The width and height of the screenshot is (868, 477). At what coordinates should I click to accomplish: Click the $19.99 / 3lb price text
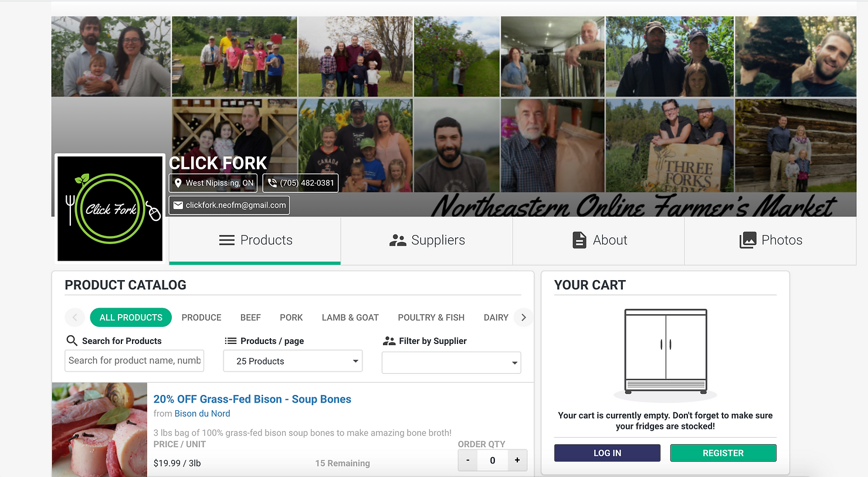[x=177, y=463]
